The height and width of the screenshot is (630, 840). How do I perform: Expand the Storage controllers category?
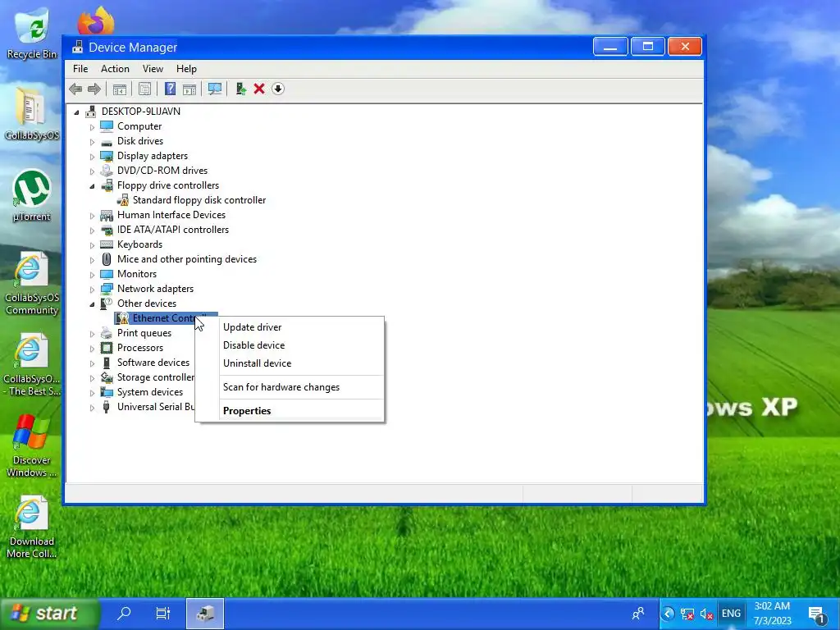[92, 378]
